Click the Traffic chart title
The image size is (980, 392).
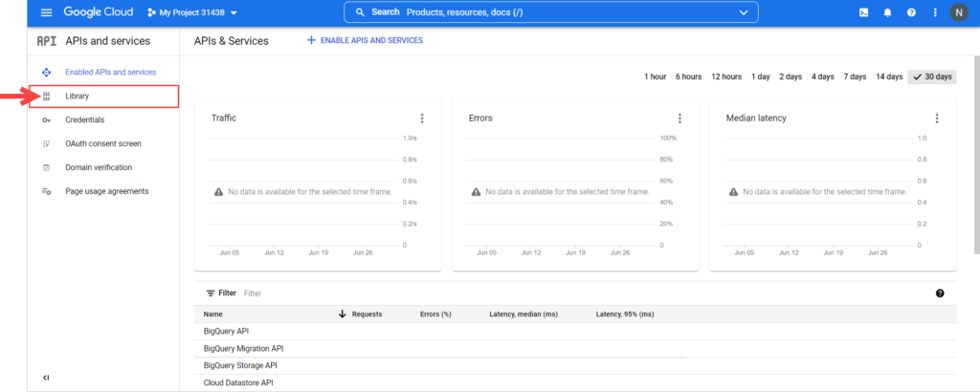click(x=224, y=118)
